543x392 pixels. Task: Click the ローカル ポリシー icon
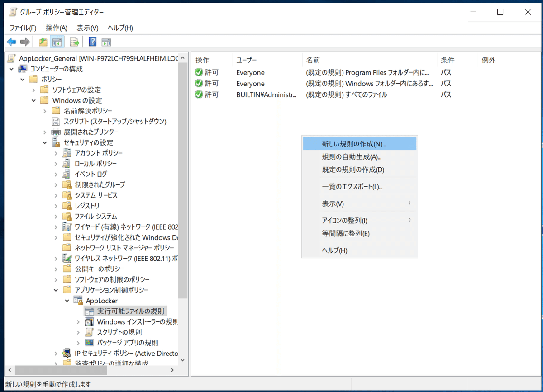[x=67, y=164]
